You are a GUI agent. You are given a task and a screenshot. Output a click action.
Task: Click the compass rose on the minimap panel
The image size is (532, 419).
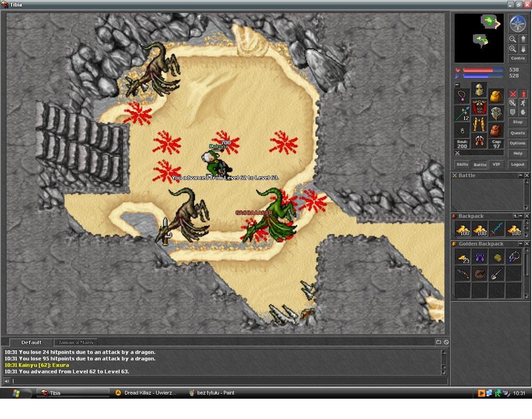tap(517, 24)
